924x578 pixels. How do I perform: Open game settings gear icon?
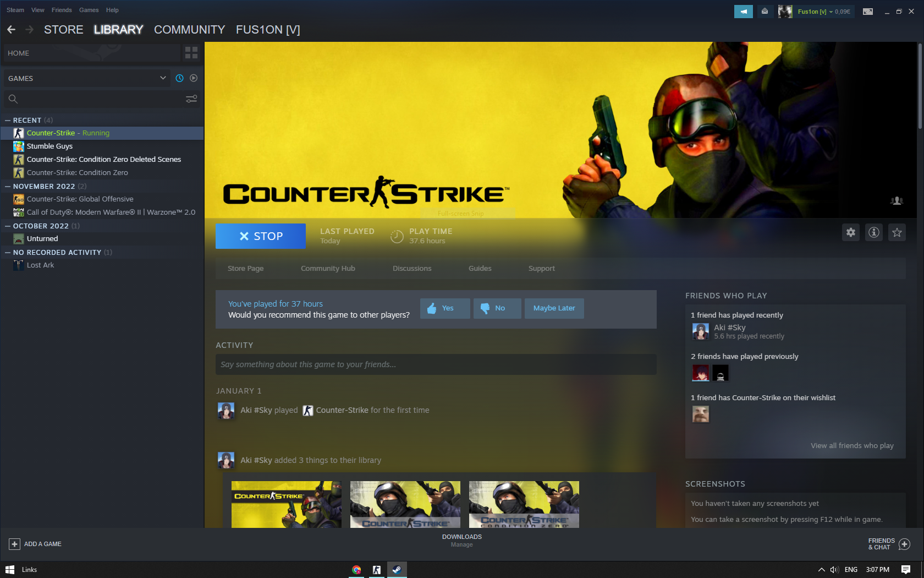(x=851, y=232)
